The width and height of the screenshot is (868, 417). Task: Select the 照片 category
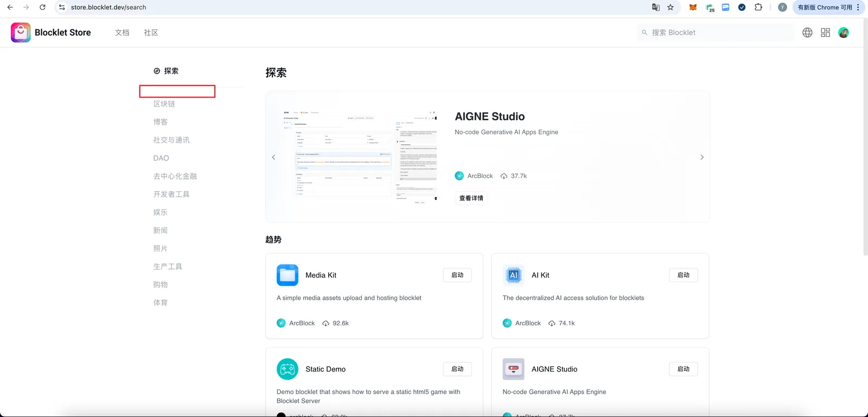[161, 248]
